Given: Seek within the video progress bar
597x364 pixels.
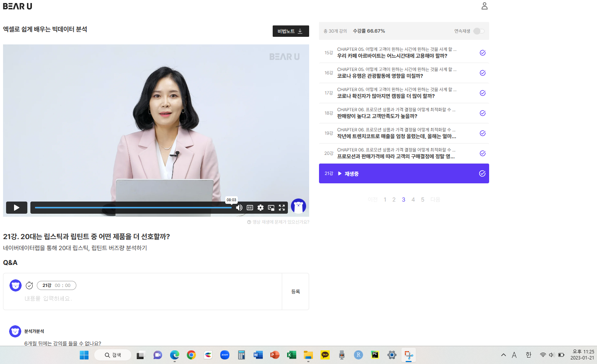Looking at the screenshot, I should click(x=133, y=208).
